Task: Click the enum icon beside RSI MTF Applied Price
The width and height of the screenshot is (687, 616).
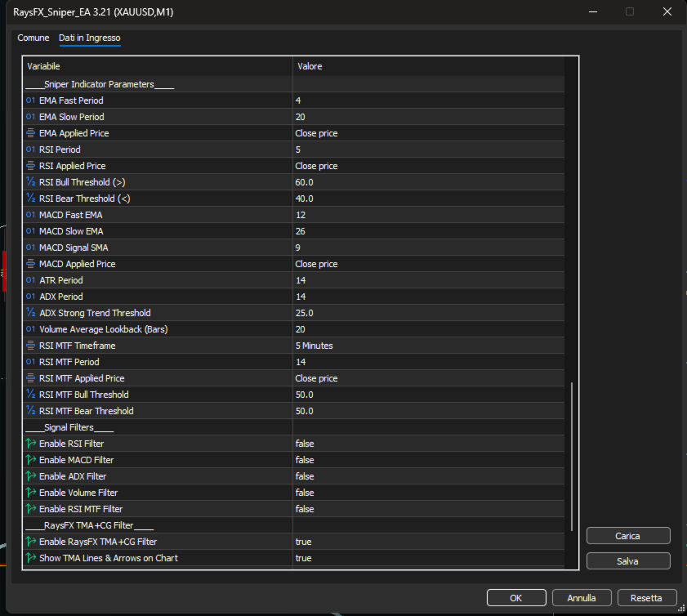Action: coord(30,378)
